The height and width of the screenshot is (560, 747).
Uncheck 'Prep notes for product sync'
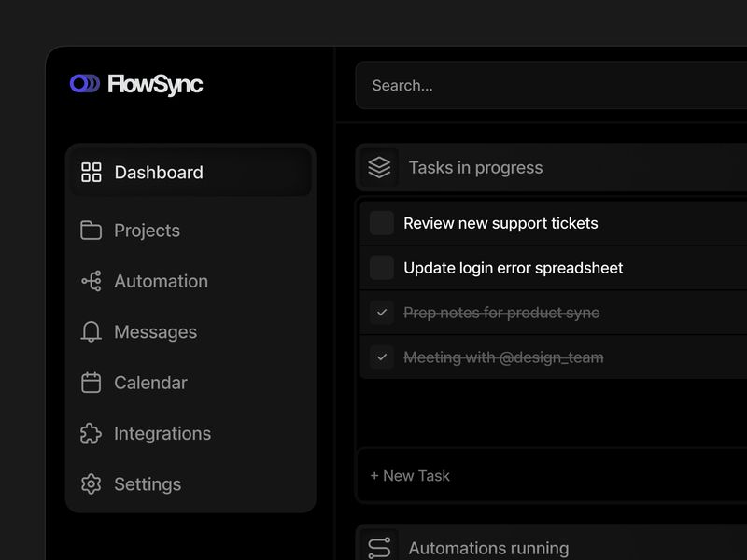click(x=381, y=313)
